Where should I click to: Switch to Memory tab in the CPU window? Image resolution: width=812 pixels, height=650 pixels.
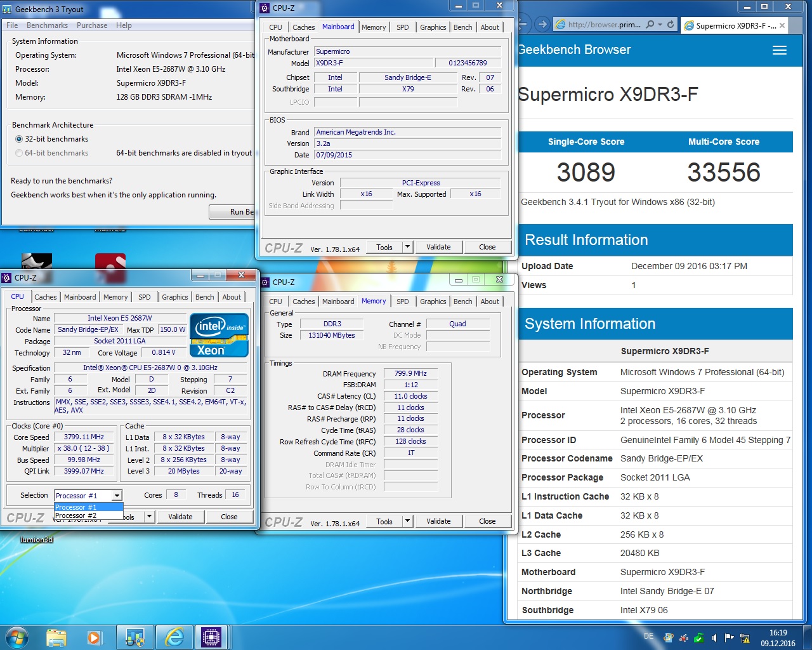tap(115, 297)
